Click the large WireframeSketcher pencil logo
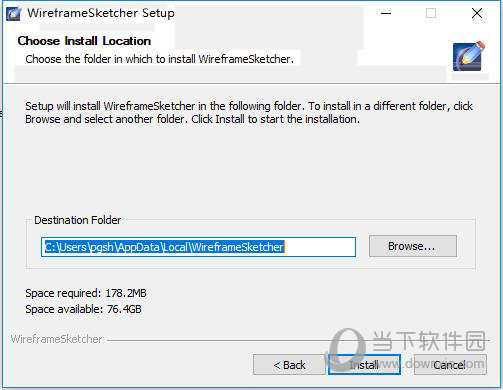The width and height of the screenshot is (503, 390). coord(468,56)
